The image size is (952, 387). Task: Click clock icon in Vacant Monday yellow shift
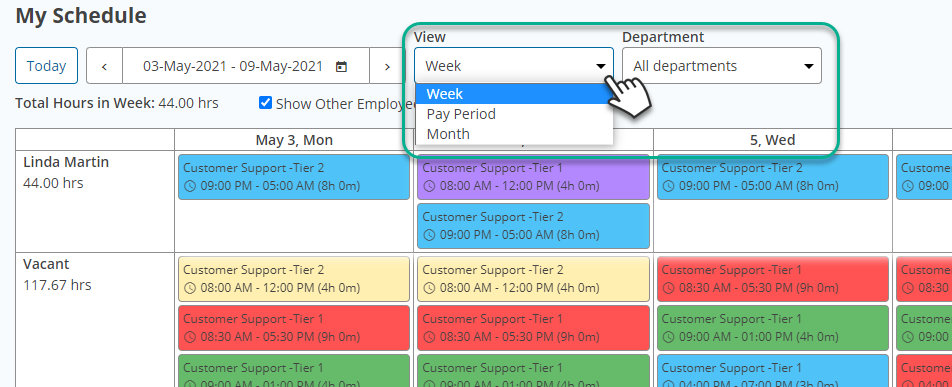(189, 288)
